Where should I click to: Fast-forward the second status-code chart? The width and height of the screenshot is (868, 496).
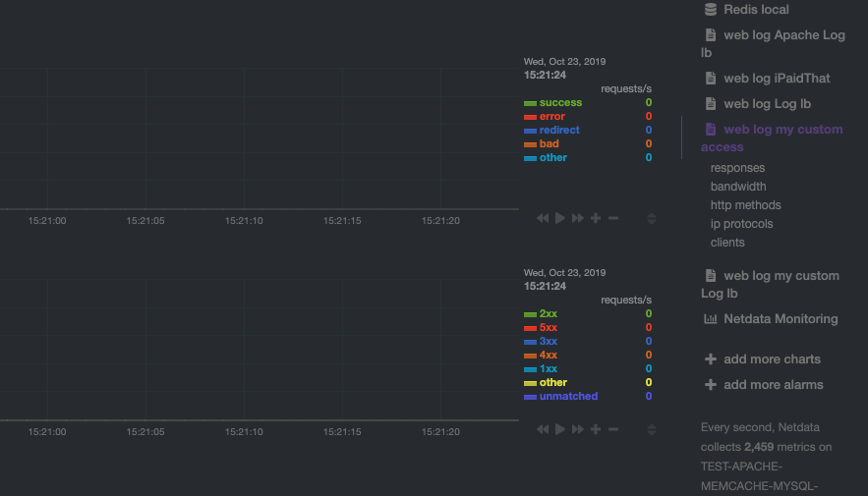578,429
